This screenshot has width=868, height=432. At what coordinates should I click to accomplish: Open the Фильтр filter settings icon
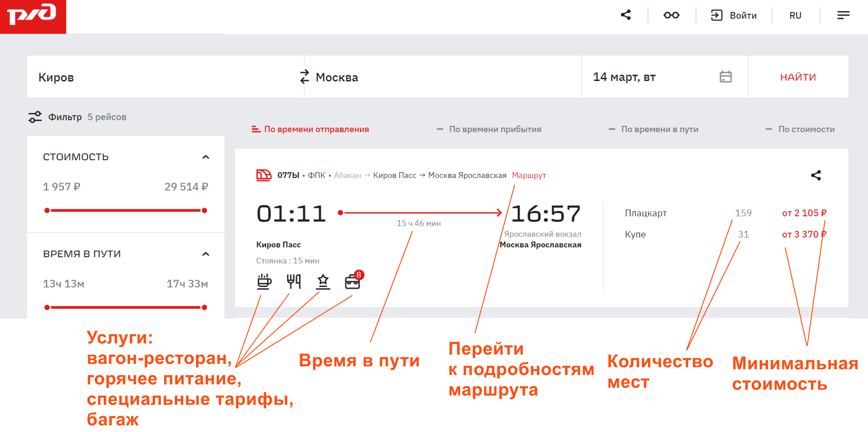(x=35, y=117)
